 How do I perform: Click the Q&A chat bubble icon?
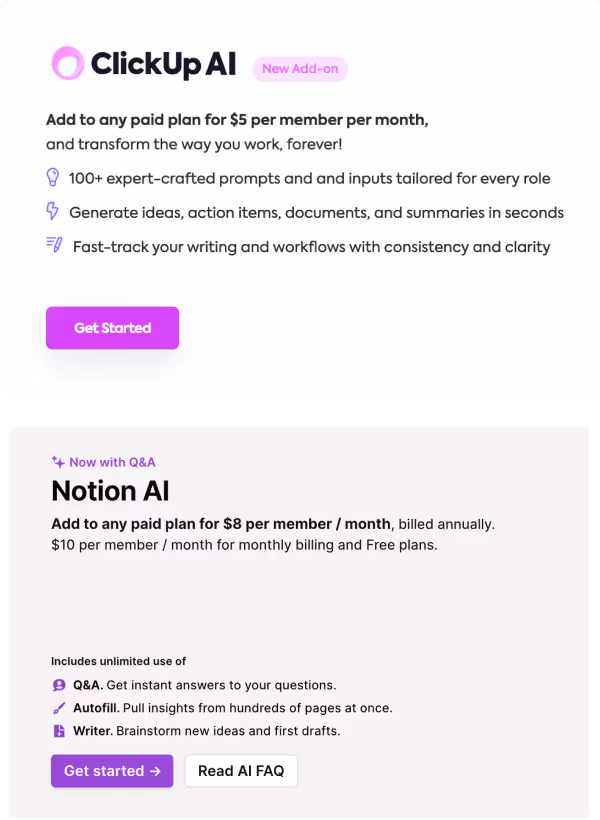pyautogui.click(x=57, y=685)
